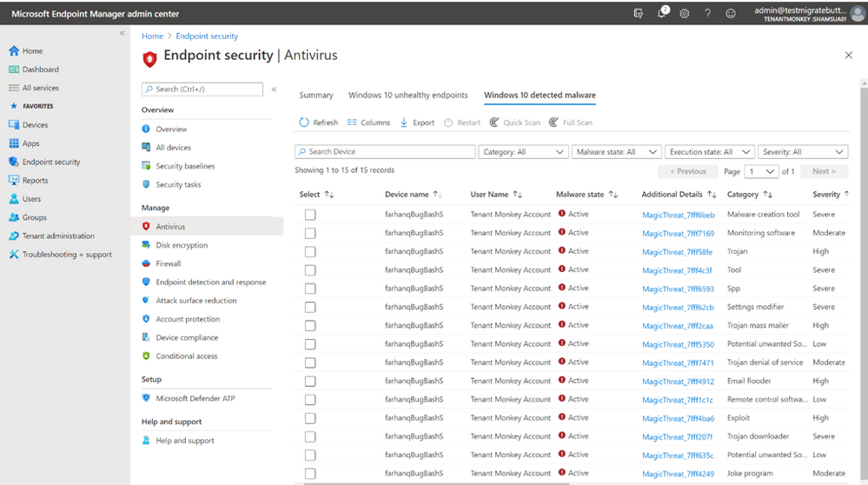Select the checkbox for MagicThreat_7fff58fe row
Screen dimensions: 868x485
coord(310,251)
